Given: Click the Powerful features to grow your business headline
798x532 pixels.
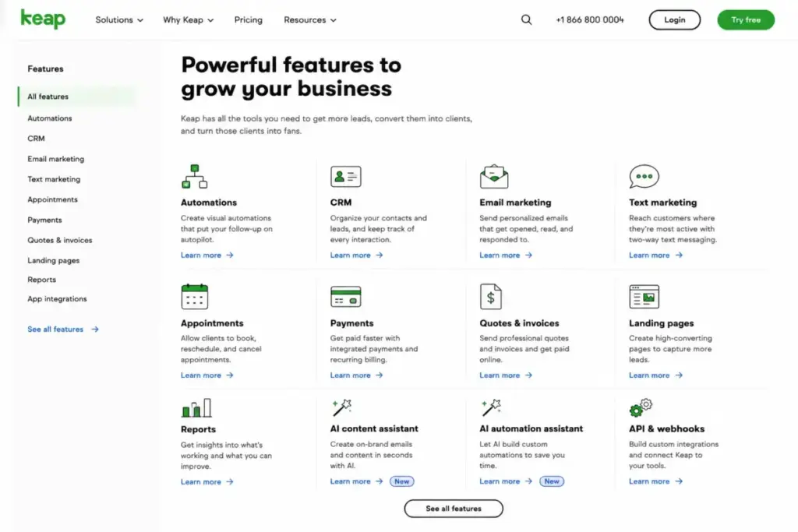Looking at the screenshot, I should coord(291,77).
